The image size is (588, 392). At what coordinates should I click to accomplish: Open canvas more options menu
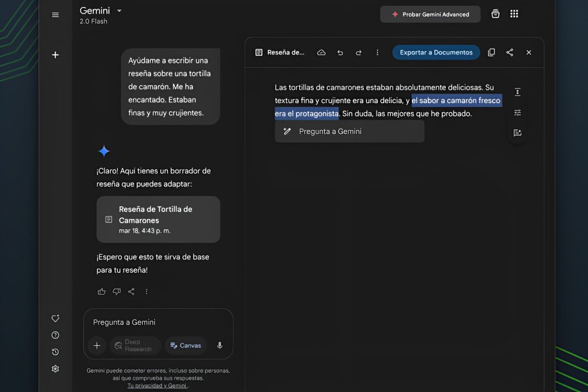tap(377, 53)
